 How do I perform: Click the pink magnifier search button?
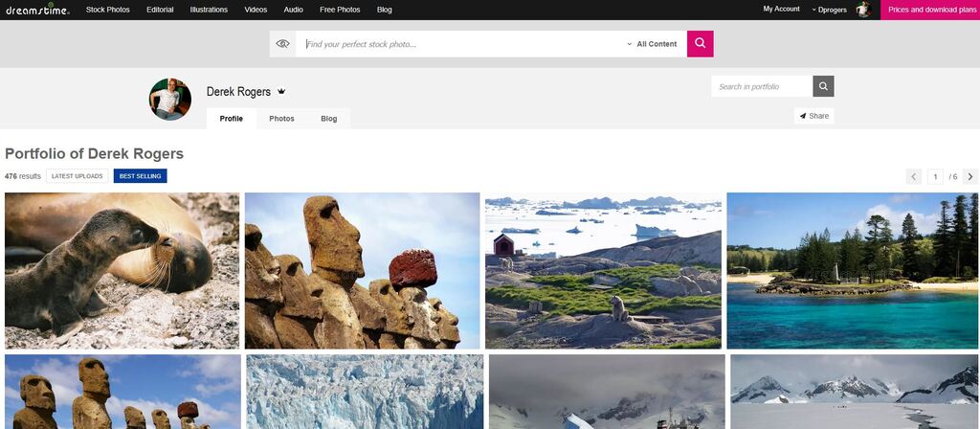coord(700,44)
